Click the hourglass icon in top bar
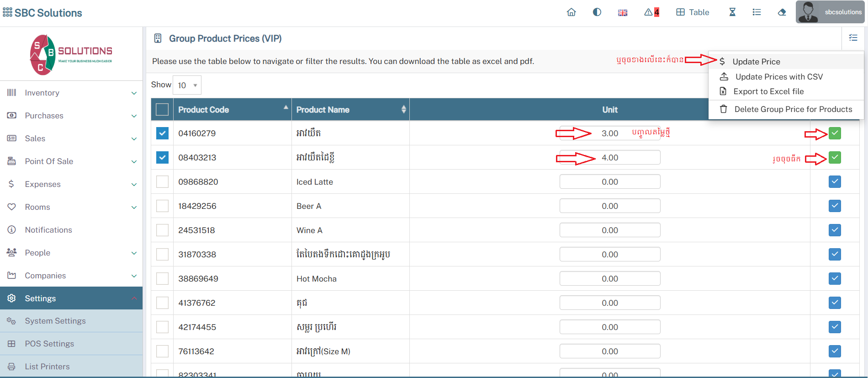The height and width of the screenshot is (378, 868). 732,12
